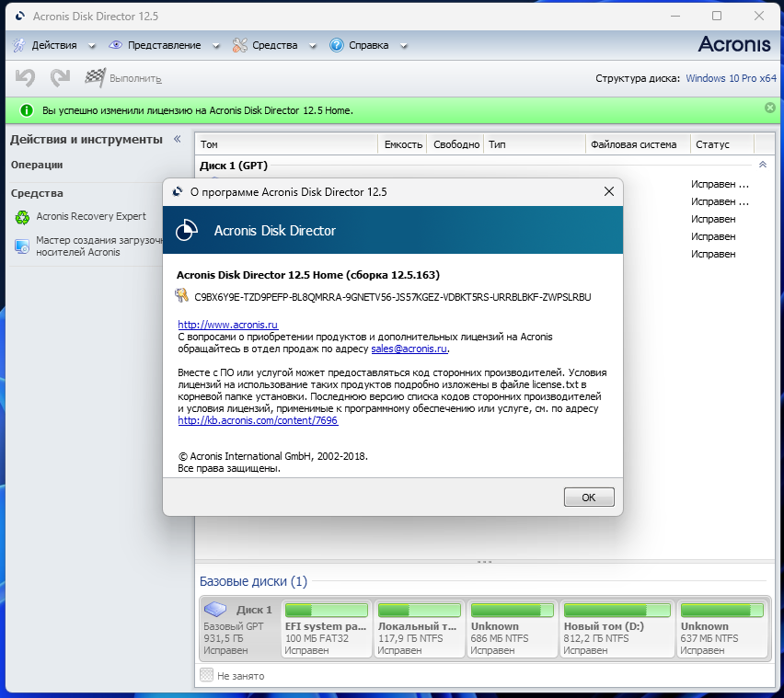This screenshot has height=698, width=784.
Task: Sort by the Свободно column header
Action: point(456,144)
